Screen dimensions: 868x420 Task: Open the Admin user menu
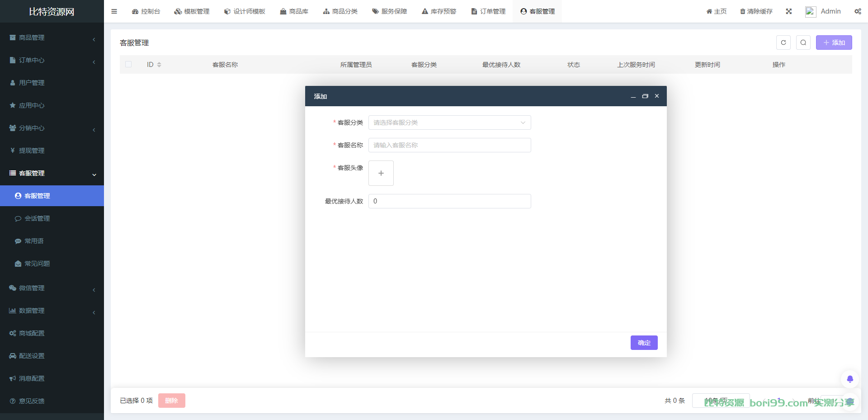[x=823, y=11]
